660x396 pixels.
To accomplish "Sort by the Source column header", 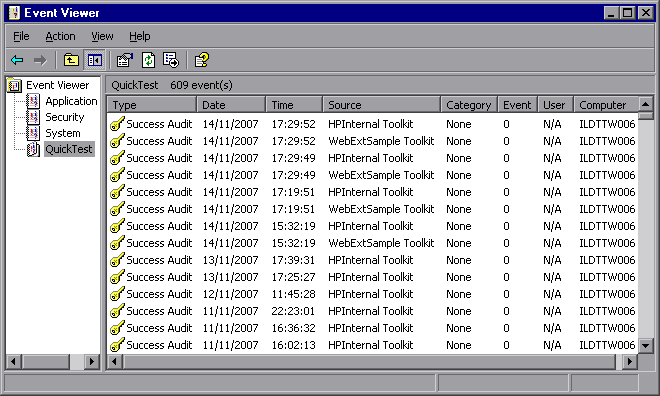I will [x=381, y=105].
